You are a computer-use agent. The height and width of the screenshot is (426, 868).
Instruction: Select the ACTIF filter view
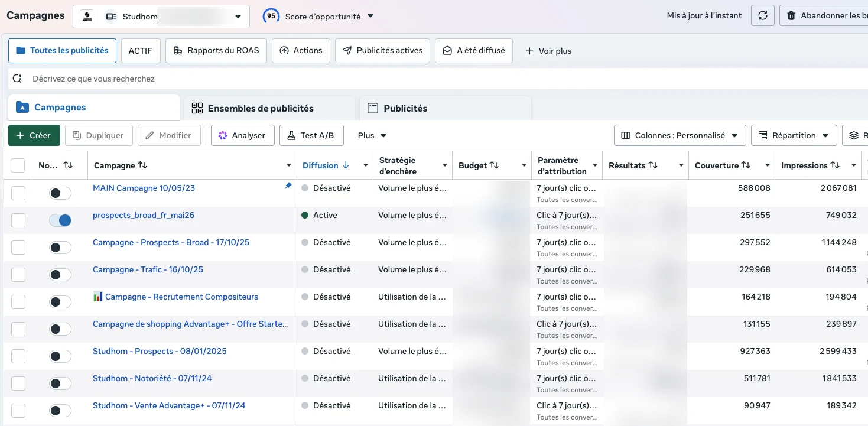pyautogui.click(x=141, y=51)
